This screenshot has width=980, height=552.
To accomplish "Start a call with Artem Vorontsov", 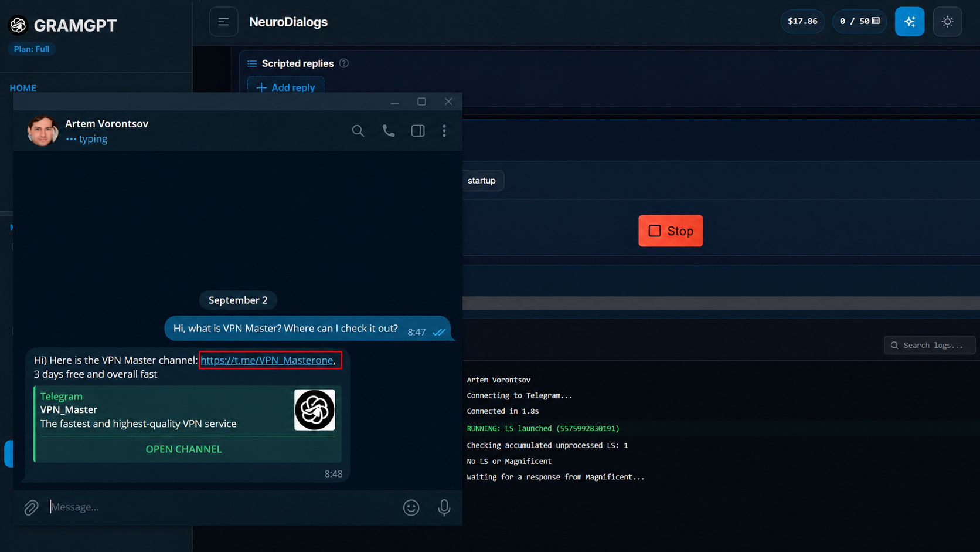I will tap(389, 131).
